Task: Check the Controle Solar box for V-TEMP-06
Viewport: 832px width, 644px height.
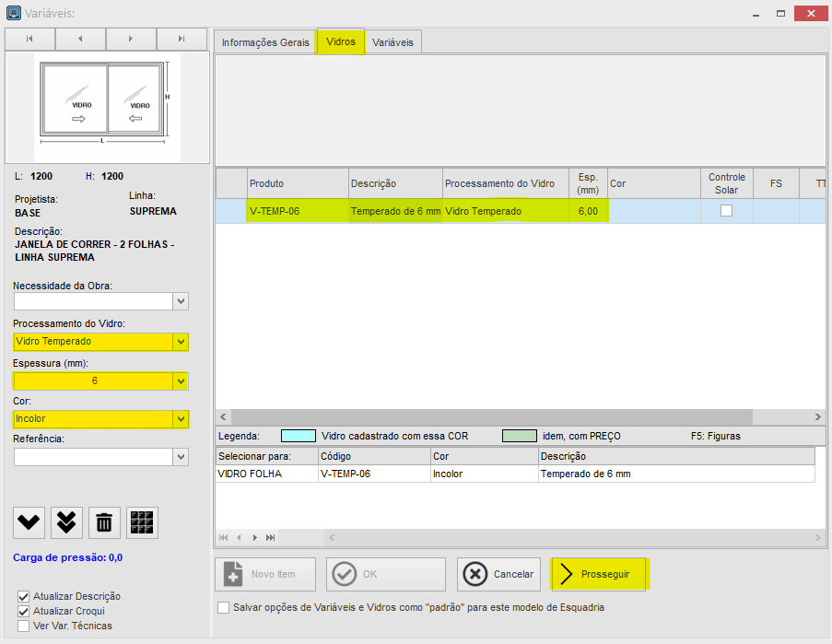Action: 727,210
